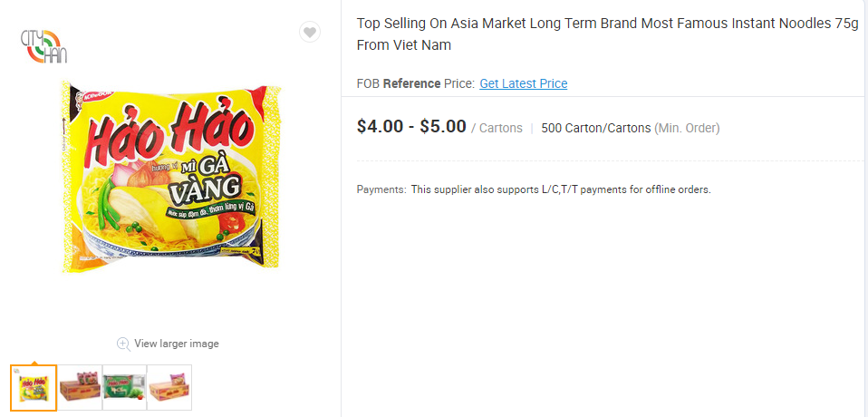Click the City Han supplier logo
The width and height of the screenshot is (868, 417).
point(43,44)
